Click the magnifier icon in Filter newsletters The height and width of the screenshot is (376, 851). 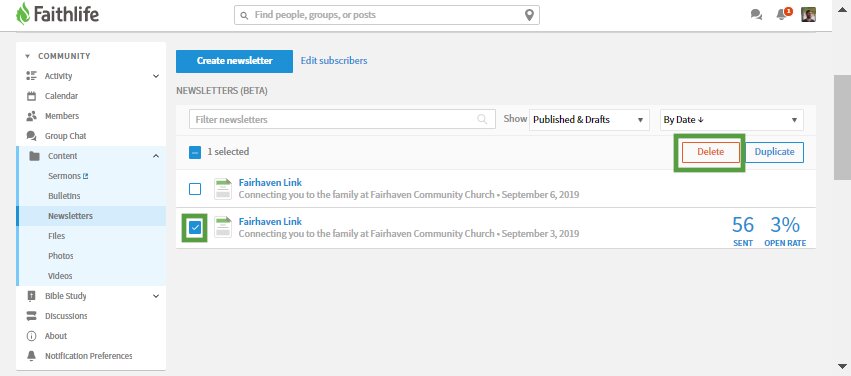pyautogui.click(x=482, y=119)
